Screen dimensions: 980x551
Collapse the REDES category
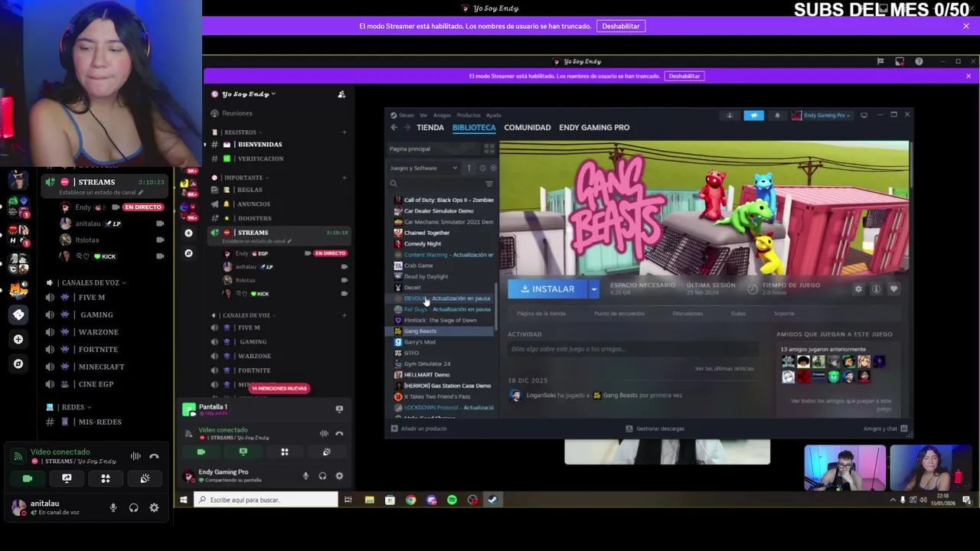coord(73,408)
